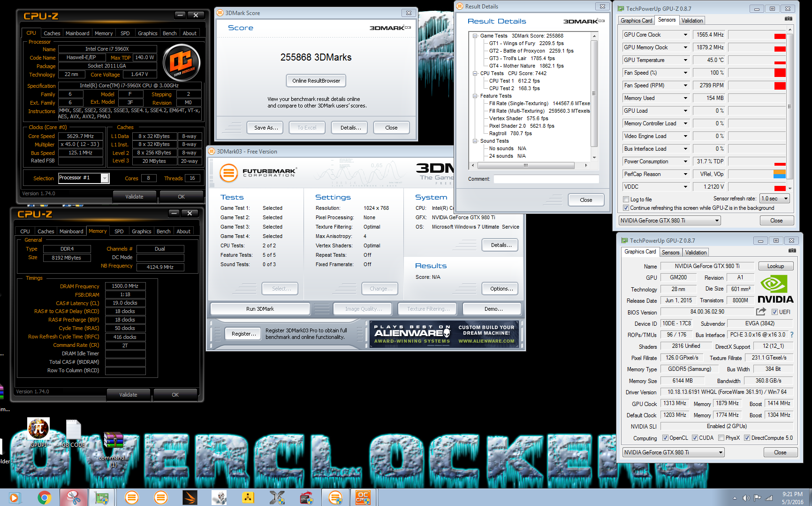
Task: Click the network signal icon in the system tray
Action: [x=769, y=498]
